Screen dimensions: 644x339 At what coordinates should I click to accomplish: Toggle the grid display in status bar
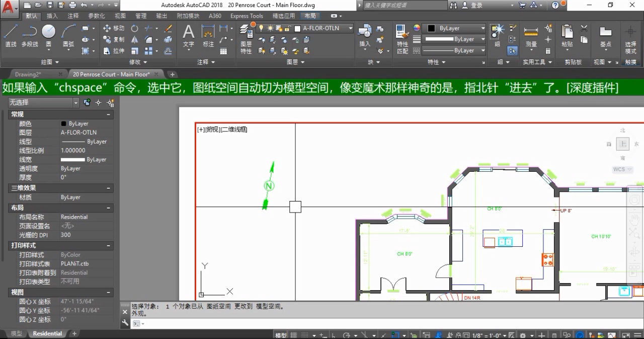[294, 335]
